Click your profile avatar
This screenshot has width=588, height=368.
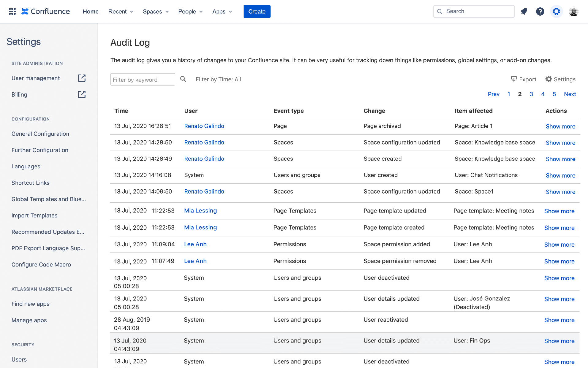573,11
